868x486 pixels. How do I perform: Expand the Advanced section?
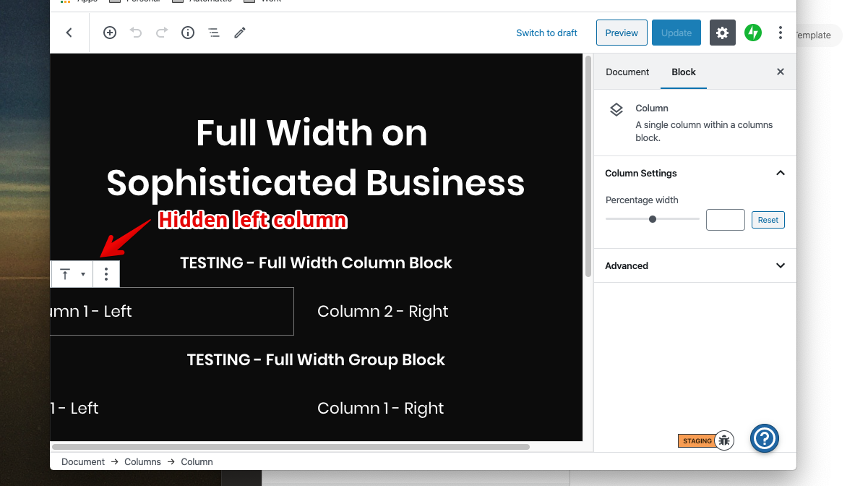[x=780, y=265]
